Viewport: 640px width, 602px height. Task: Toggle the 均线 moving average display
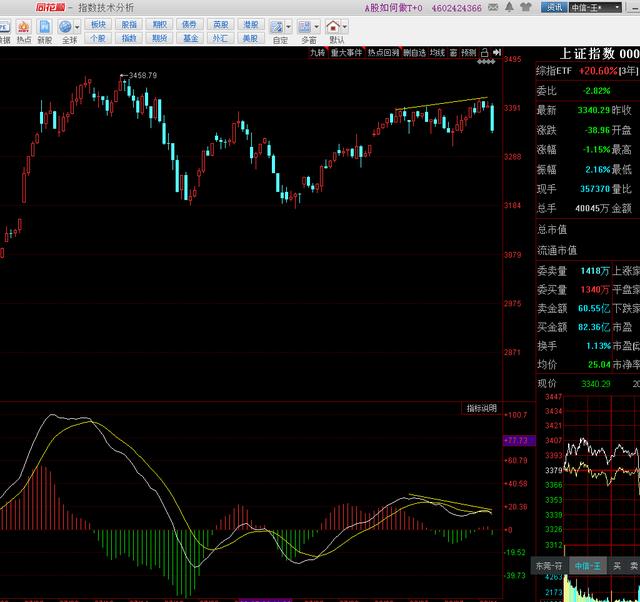point(437,52)
